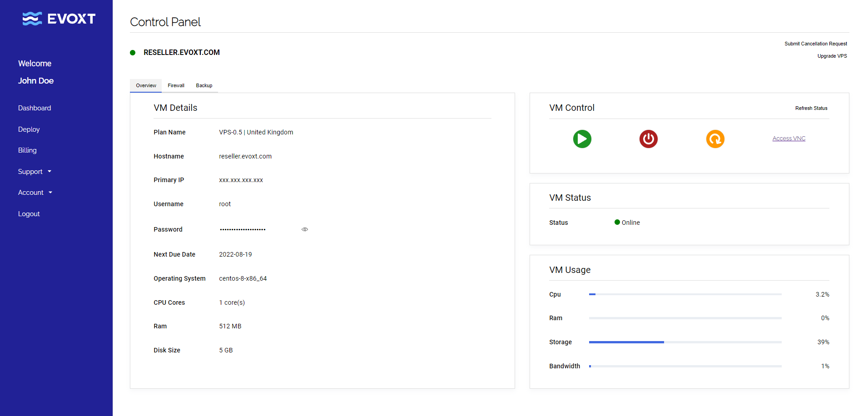Viewport: 868px width, 416px height.
Task: Click Refresh Status in VM Control
Action: pos(811,108)
